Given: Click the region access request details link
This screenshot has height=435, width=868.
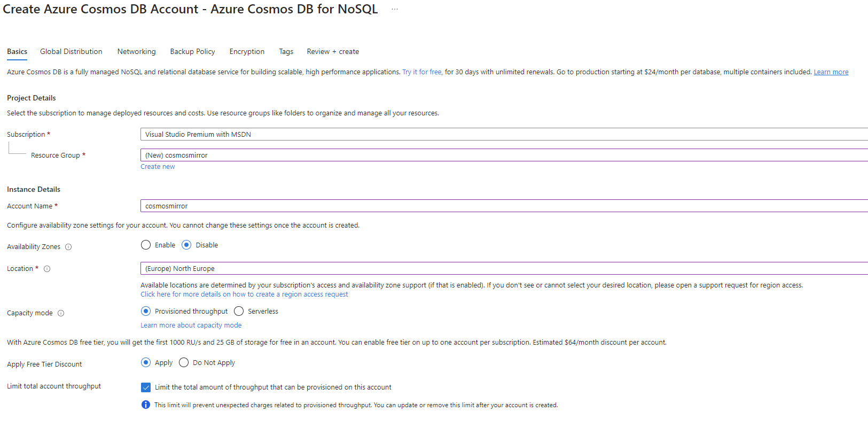Looking at the screenshot, I should [x=244, y=294].
